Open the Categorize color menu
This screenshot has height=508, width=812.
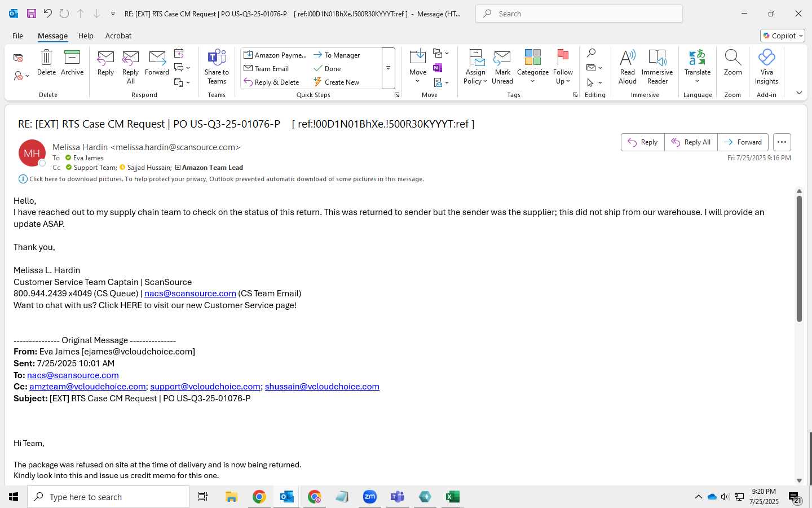point(533,67)
